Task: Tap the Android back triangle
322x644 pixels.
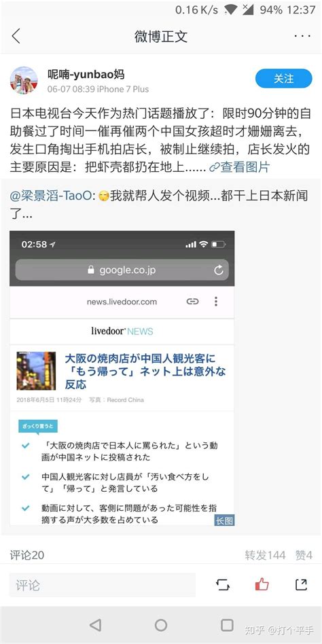Action: pos(95,625)
